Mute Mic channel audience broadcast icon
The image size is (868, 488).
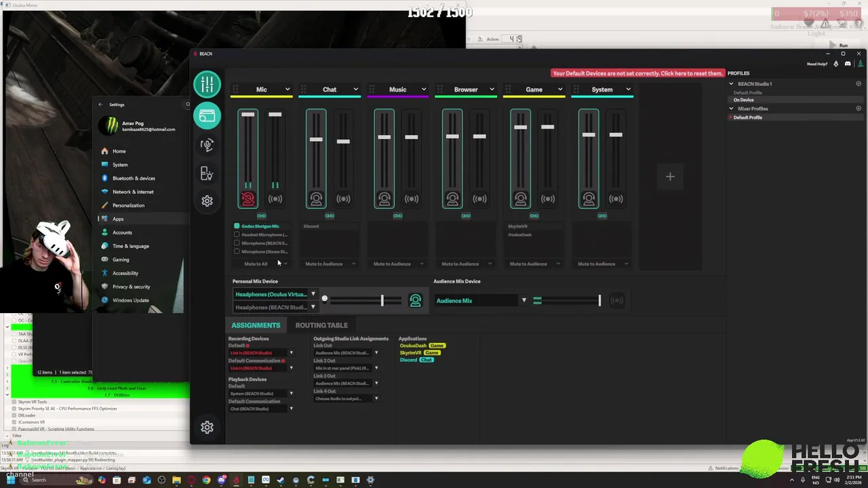[275, 199]
